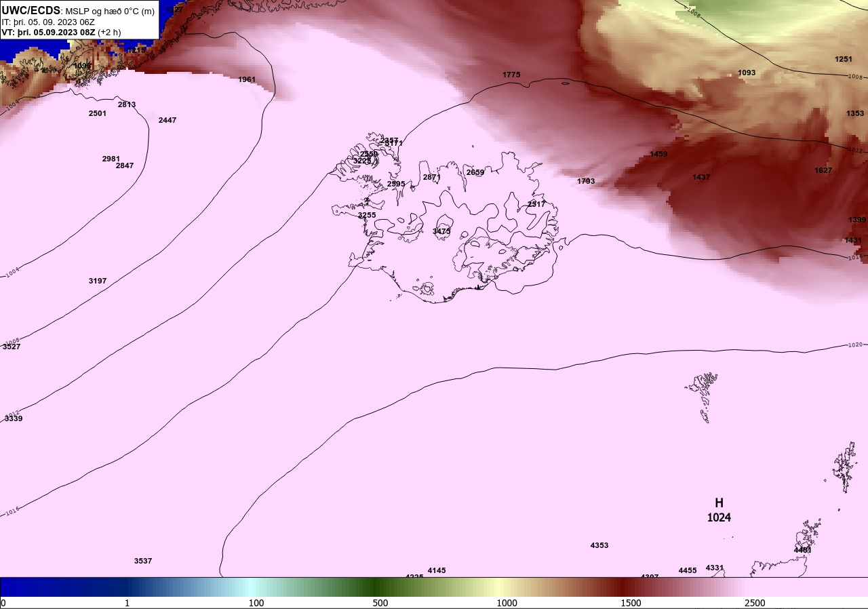Image resolution: width=868 pixels, height=609 pixels.
Task: Click the 1020 isobar label
Action: pos(855,345)
